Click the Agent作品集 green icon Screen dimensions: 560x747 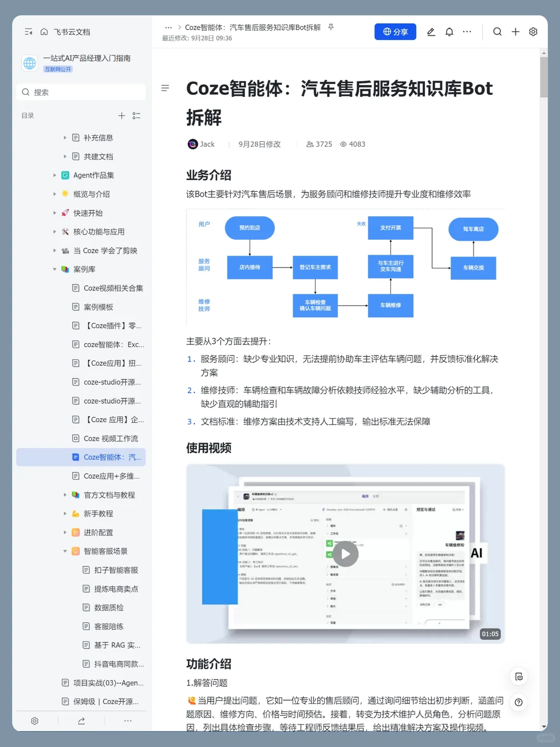pyautogui.click(x=65, y=175)
